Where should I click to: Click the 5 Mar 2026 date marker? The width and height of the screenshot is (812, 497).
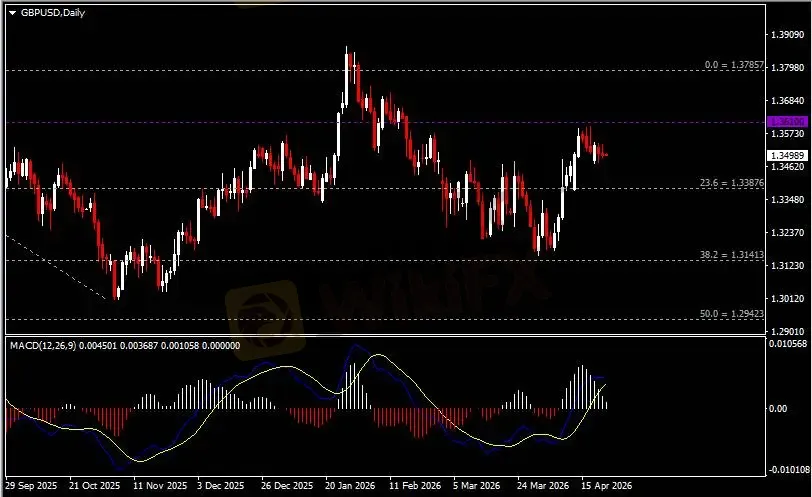click(x=474, y=485)
